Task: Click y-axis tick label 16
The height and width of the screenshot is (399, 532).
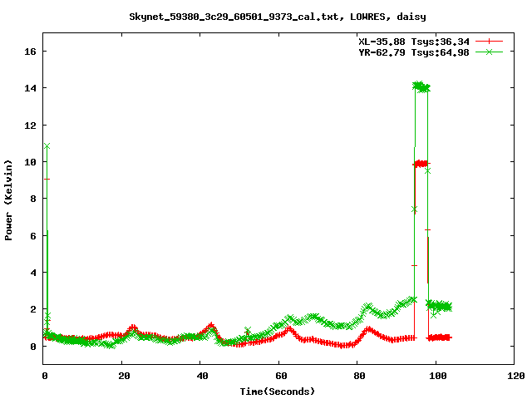Action: (30, 52)
